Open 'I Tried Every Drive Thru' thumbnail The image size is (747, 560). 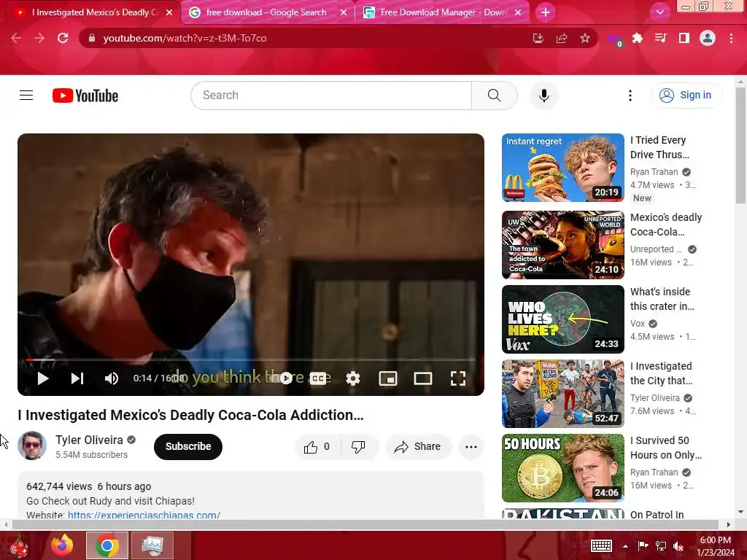pyautogui.click(x=563, y=168)
